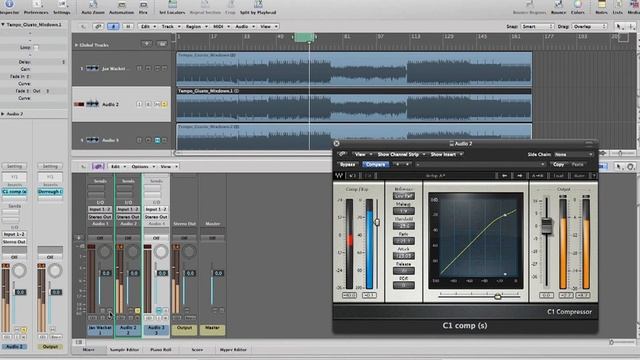
Task: Switch to the Sample Editor tab
Action: (124, 350)
